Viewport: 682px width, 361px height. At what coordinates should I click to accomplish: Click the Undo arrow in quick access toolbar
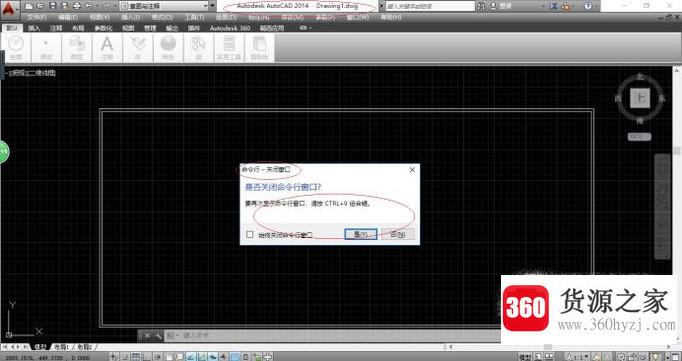(x=89, y=6)
